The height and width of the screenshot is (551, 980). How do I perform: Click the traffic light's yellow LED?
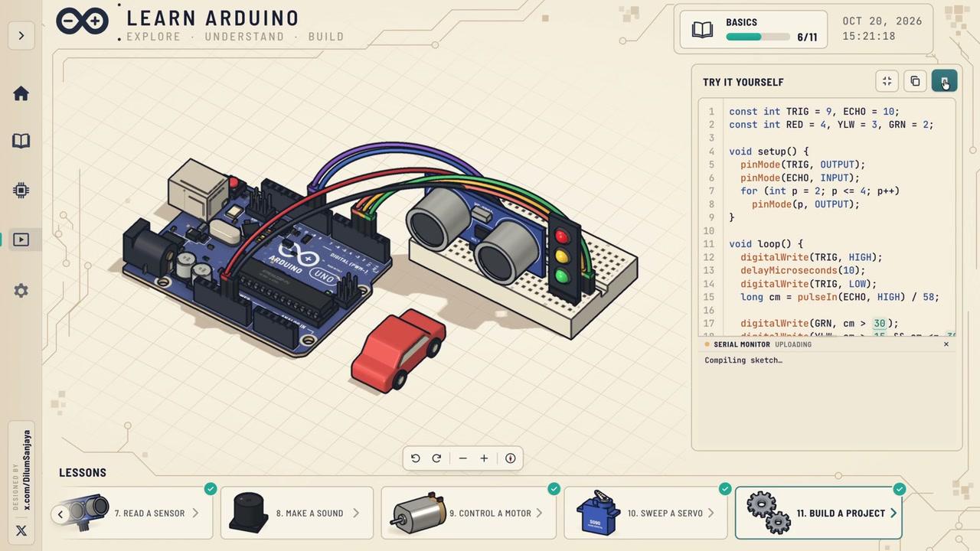pyautogui.click(x=563, y=256)
